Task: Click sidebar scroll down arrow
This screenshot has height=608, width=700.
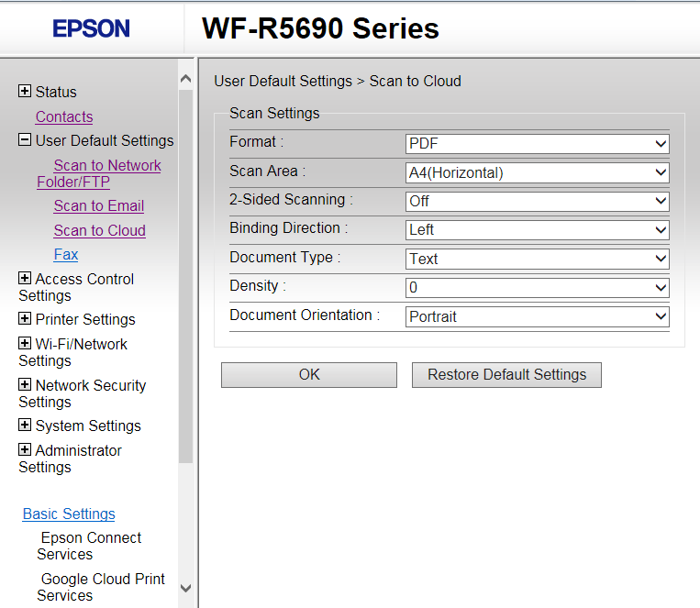Action: (x=185, y=588)
